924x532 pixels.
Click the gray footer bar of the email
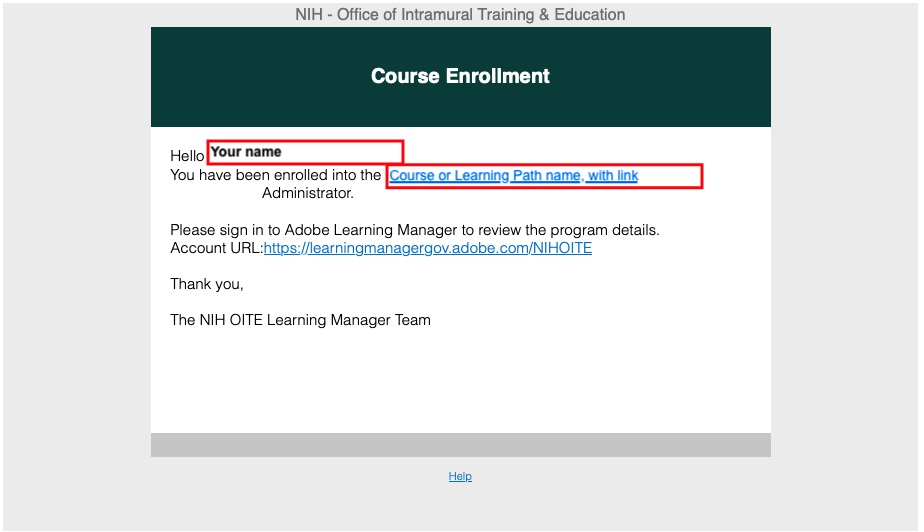[460, 445]
